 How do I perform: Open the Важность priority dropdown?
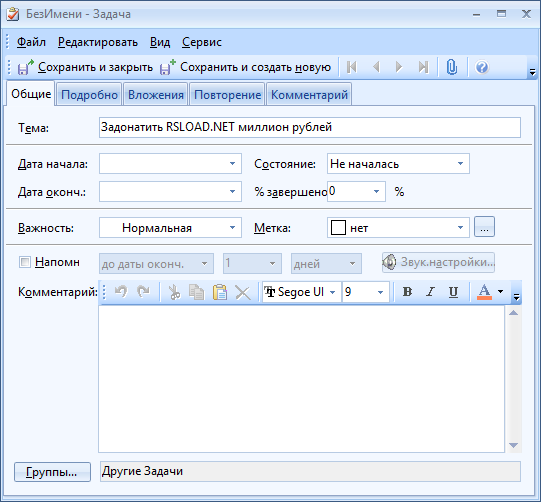[233, 227]
